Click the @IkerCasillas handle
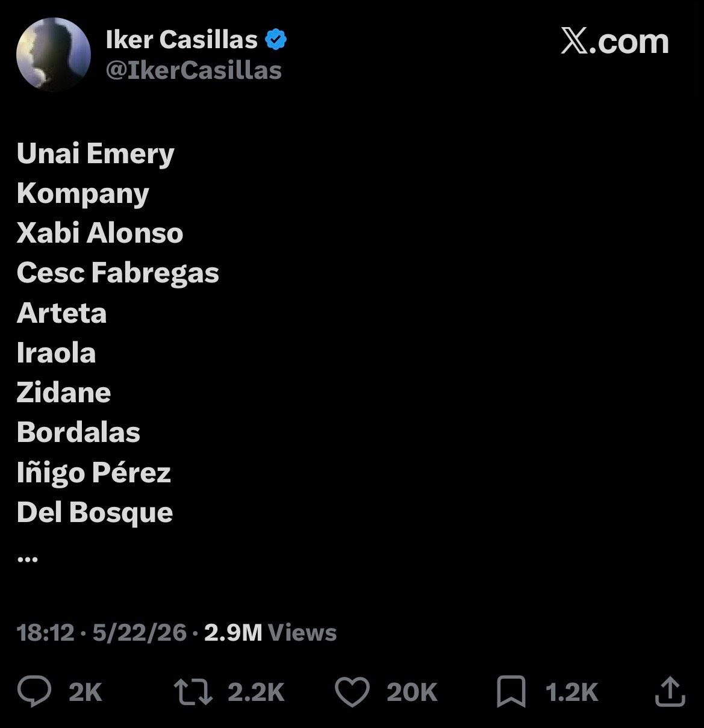 [194, 71]
